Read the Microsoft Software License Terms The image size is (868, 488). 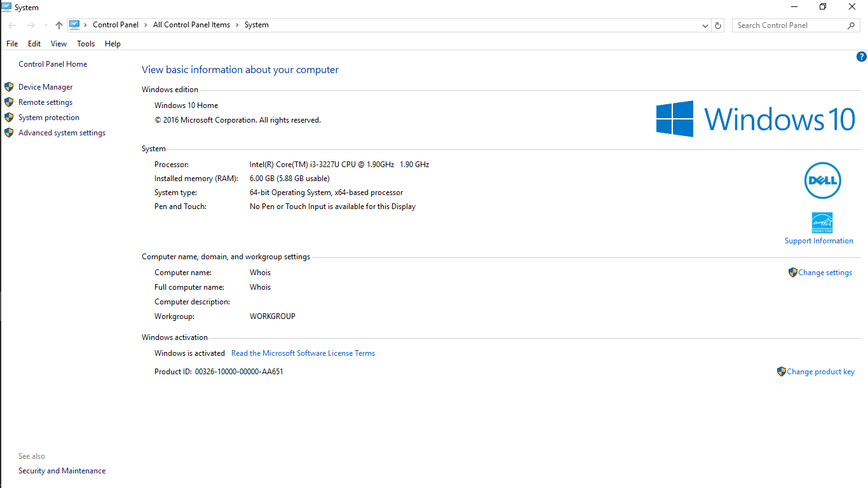(x=302, y=353)
